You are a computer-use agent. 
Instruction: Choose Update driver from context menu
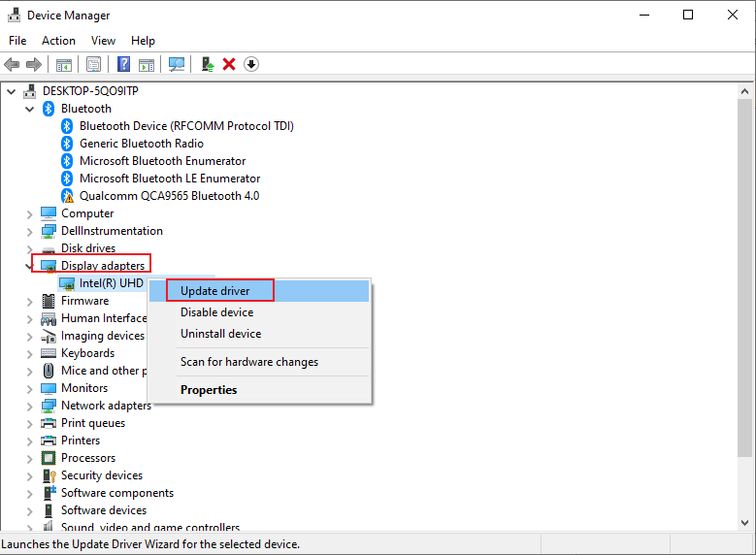(214, 291)
